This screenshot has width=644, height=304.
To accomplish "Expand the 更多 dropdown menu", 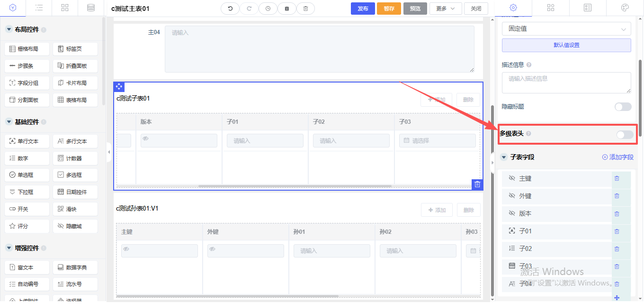I will pyautogui.click(x=446, y=9).
